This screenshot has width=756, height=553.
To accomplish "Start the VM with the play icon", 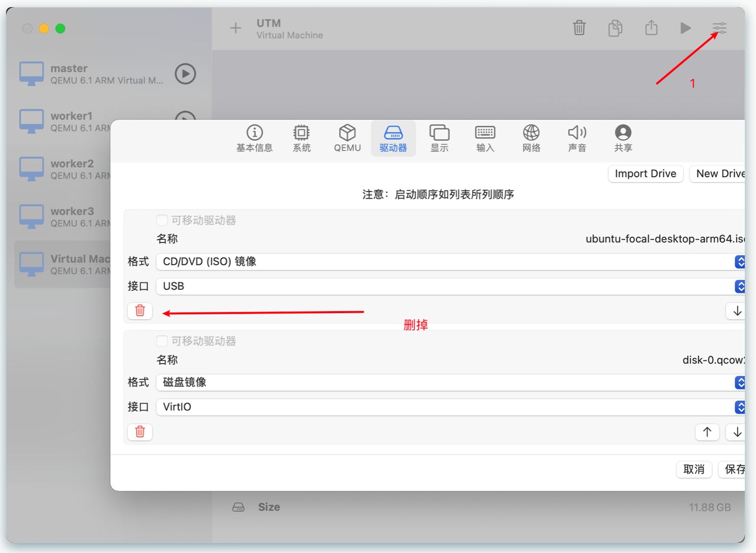I will click(x=685, y=29).
